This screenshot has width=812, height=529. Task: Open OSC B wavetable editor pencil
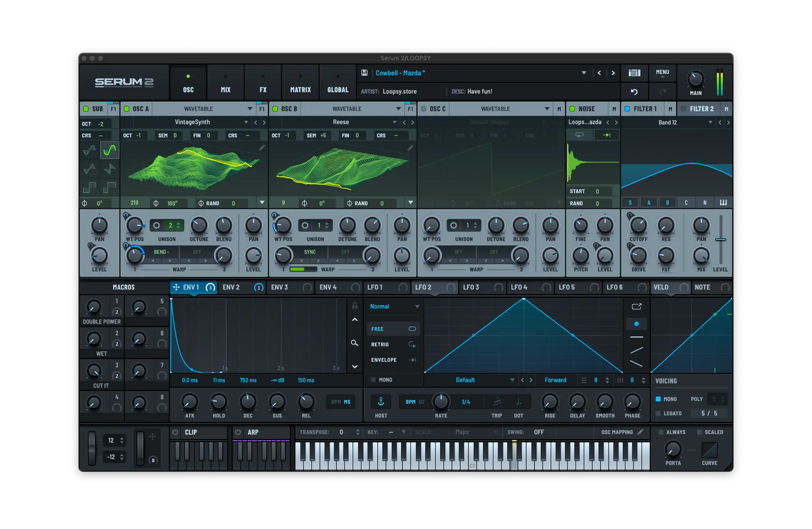coord(410,147)
